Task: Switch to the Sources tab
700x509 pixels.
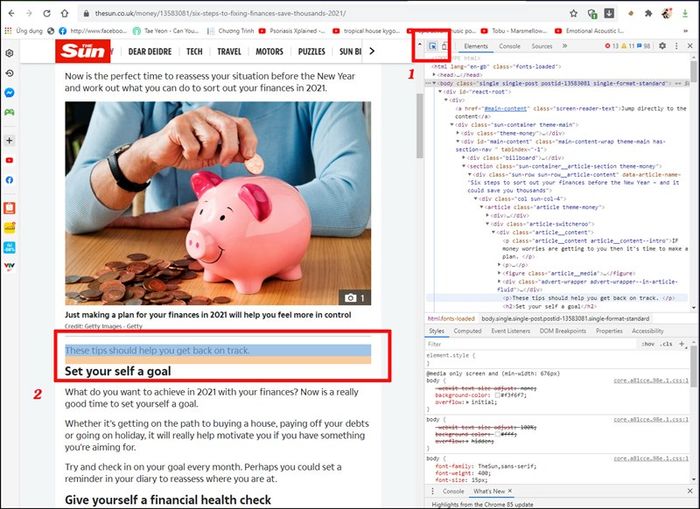Action: coord(542,46)
